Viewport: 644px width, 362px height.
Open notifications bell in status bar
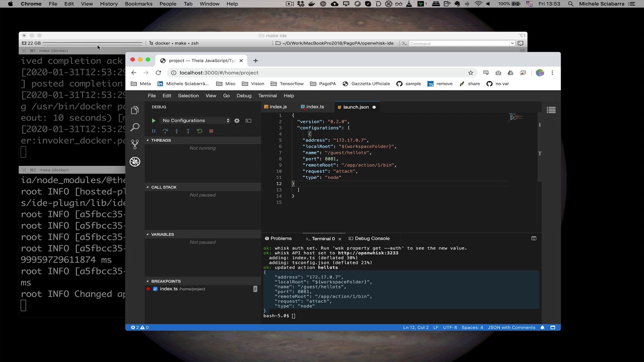coord(542,328)
